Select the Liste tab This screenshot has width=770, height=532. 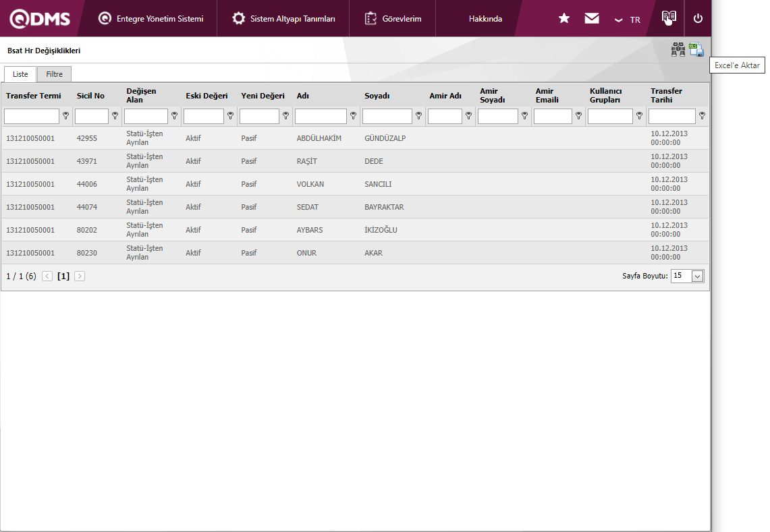pyautogui.click(x=20, y=74)
